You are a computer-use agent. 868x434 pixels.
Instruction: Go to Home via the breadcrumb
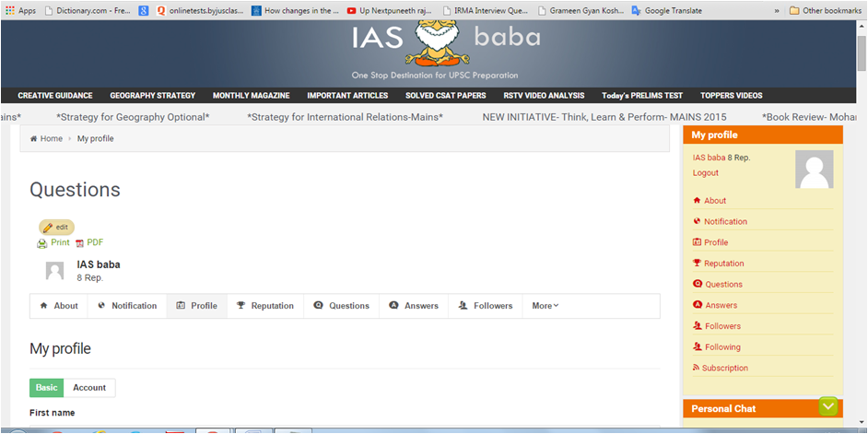click(52, 138)
